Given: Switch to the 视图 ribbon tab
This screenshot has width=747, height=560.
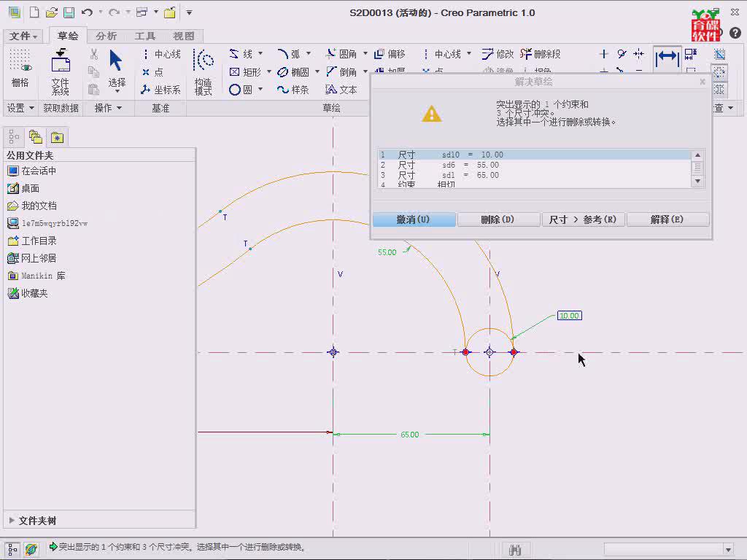Looking at the screenshot, I should pos(183,36).
